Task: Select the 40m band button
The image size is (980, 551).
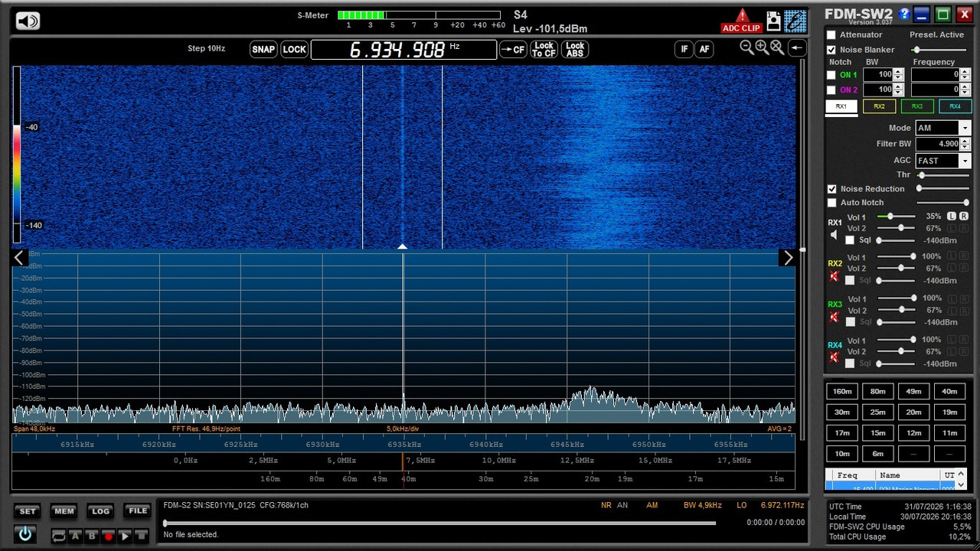Action: [x=949, y=392]
